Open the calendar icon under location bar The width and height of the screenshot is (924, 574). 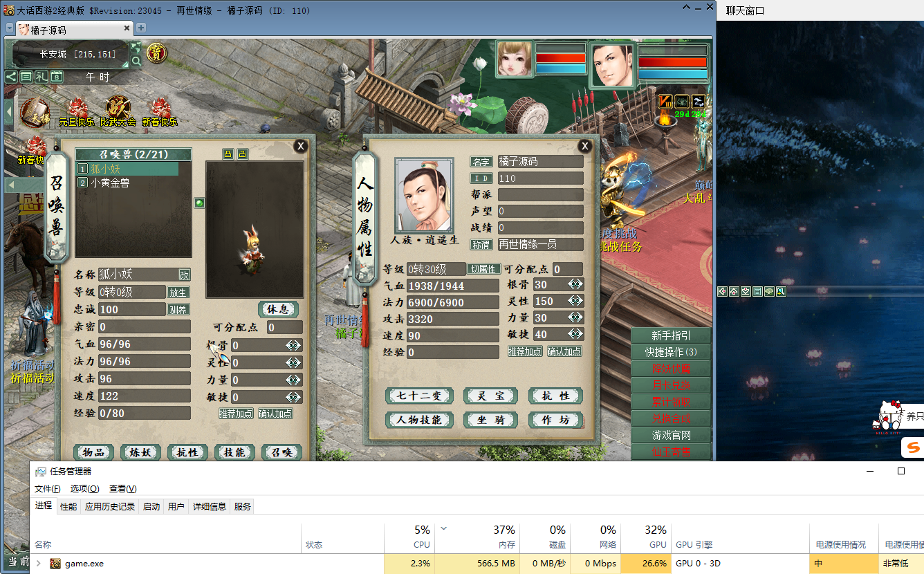pos(57,76)
